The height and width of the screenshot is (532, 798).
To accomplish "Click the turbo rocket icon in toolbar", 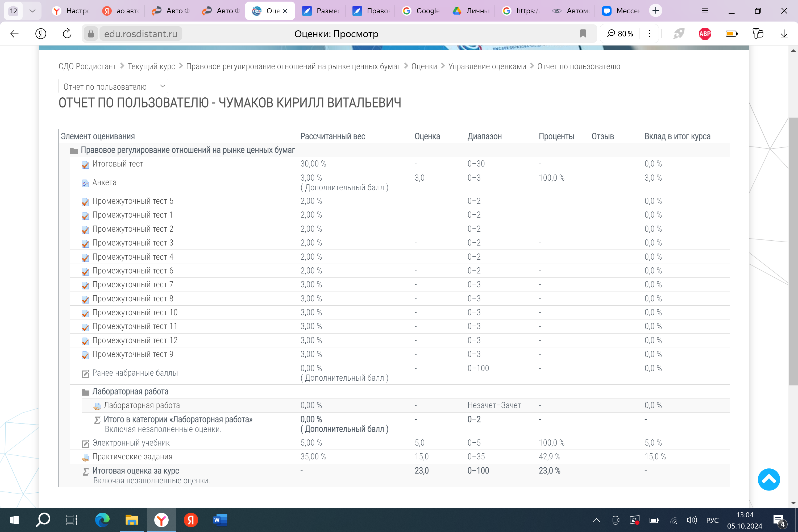I will coord(679,34).
